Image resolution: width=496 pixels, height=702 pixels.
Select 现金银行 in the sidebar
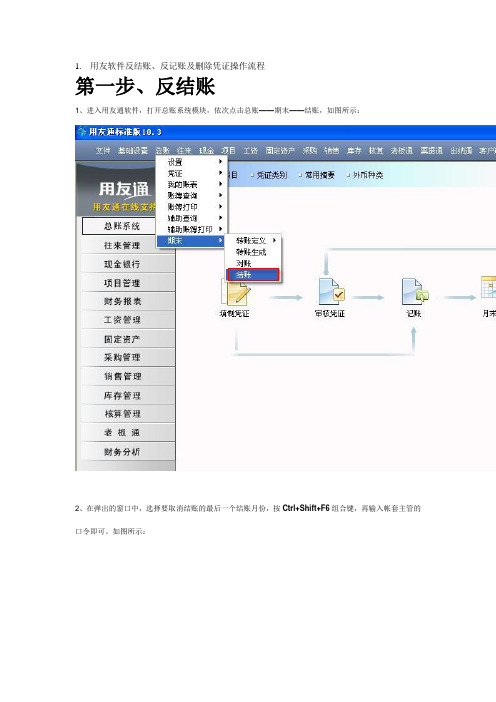tap(128, 264)
